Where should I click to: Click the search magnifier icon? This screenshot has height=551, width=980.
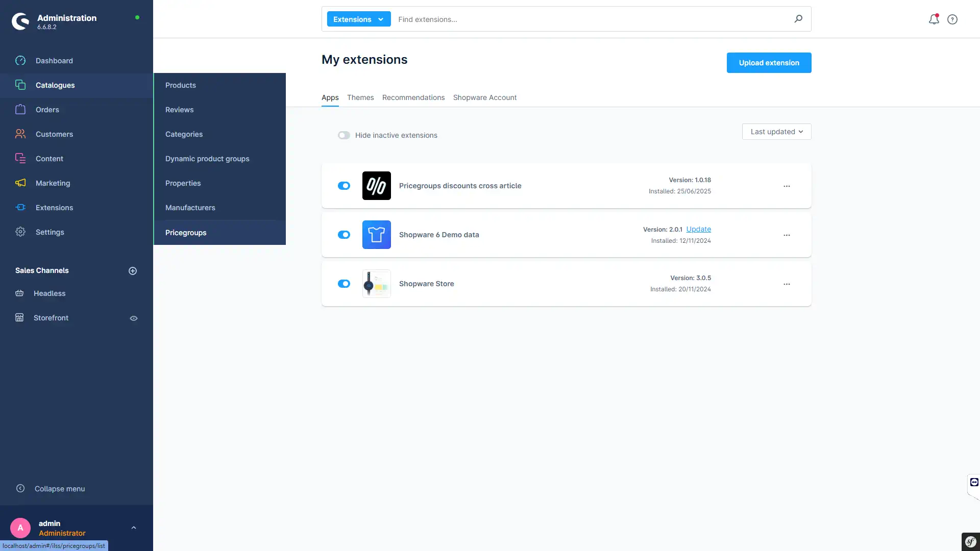(798, 19)
